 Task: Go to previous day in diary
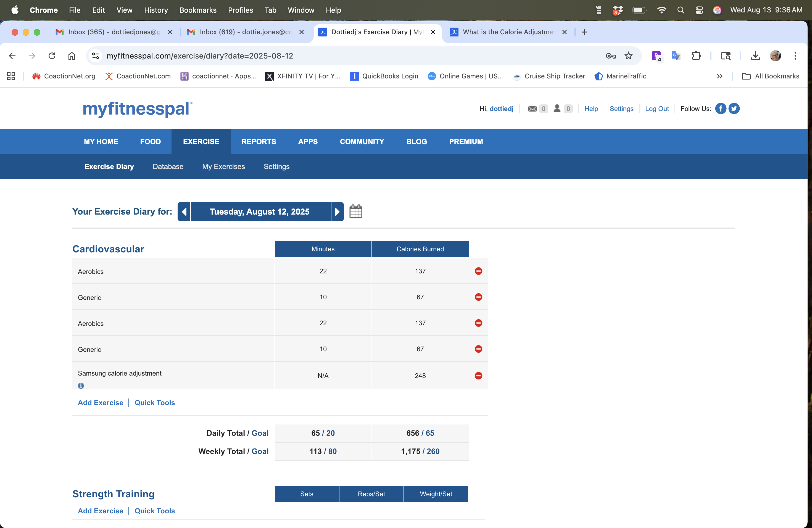184,212
